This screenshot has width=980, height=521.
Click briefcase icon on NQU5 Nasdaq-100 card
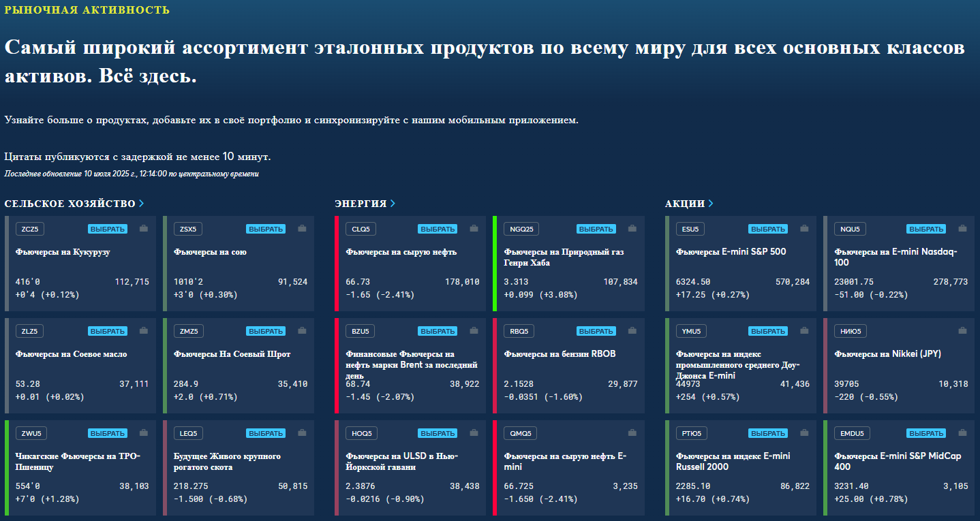962,229
